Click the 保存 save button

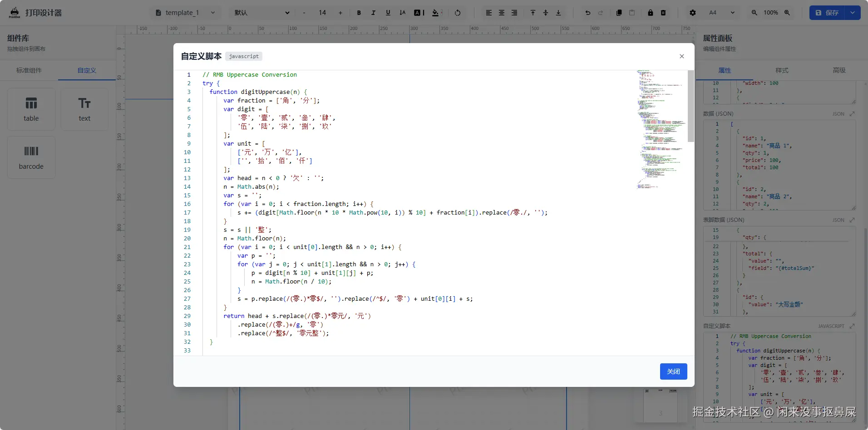[x=827, y=13]
